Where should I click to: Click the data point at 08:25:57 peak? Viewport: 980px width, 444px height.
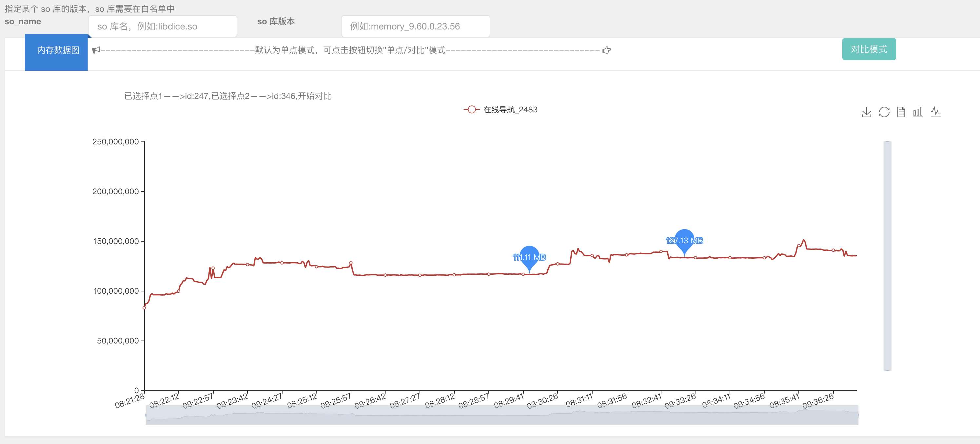click(x=351, y=263)
